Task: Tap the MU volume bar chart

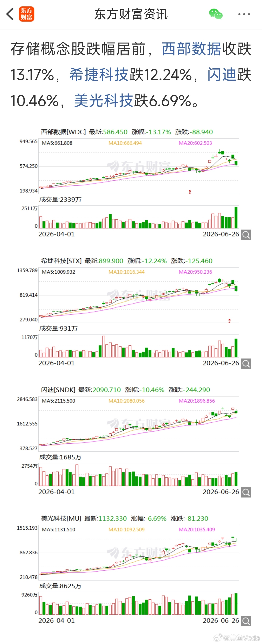Action: (139, 603)
